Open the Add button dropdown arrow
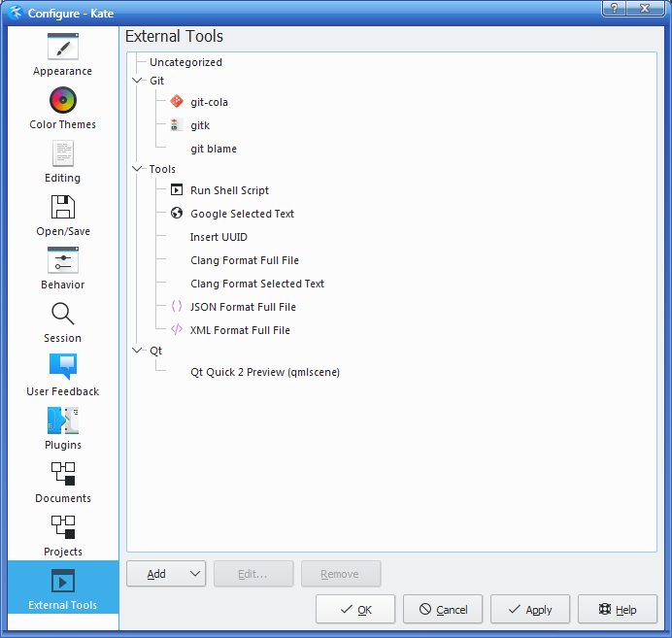The height and width of the screenshot is (638, 672). click(x=195, y=573)
